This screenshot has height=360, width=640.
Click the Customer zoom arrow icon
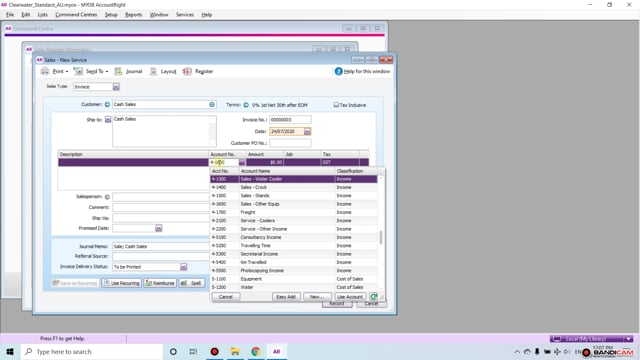pos(107,104)
